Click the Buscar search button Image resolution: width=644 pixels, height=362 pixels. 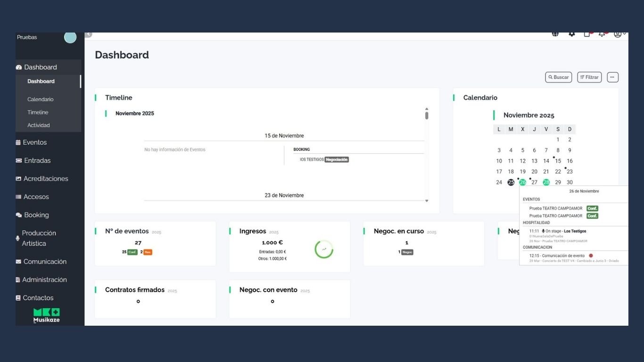[x=558, y=77]
